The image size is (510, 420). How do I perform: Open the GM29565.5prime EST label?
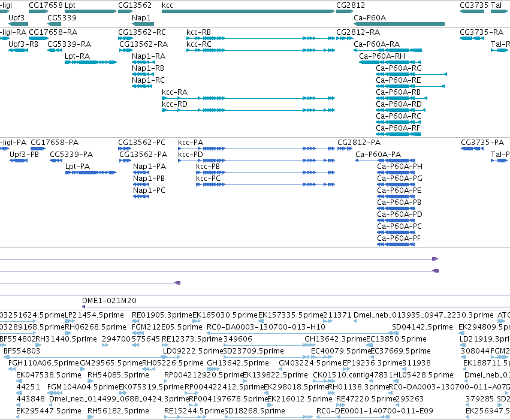(111, 364)
